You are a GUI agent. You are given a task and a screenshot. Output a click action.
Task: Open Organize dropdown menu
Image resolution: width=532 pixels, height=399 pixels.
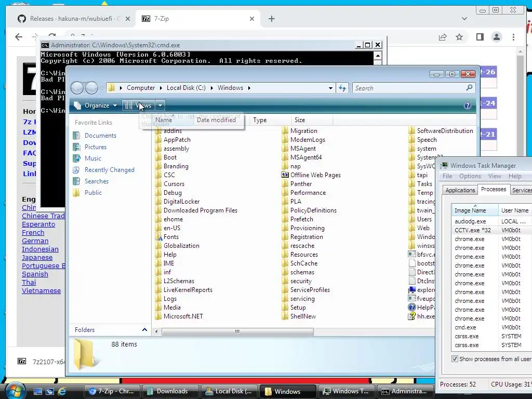[x=96, y=105]
